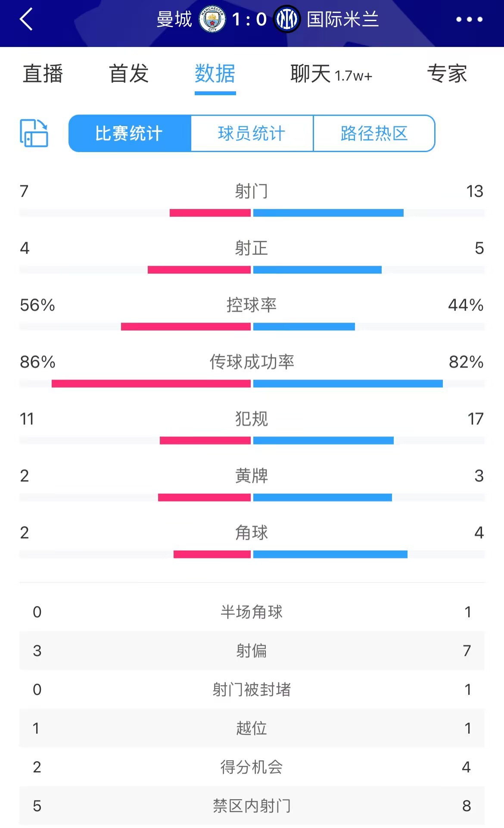Select the 比赛统计 segment
Viewport: 504px width, 828px height.
tap(129, 134)
